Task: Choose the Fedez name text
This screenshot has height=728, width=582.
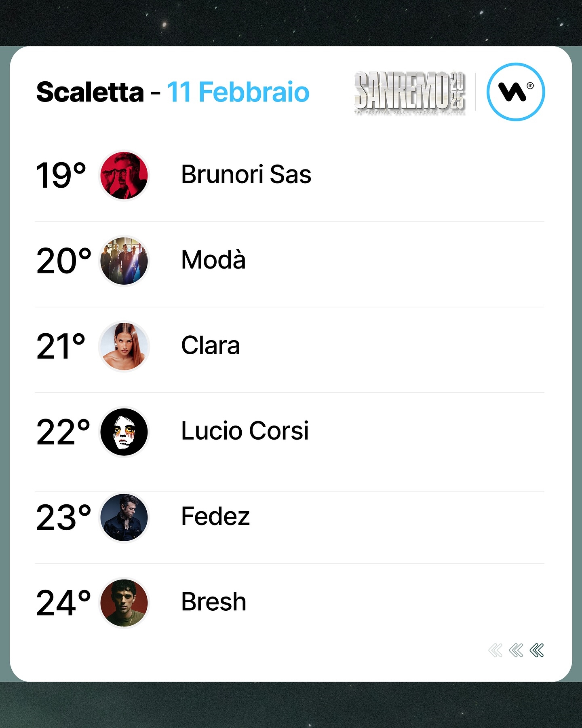Action: click(215, 516)
